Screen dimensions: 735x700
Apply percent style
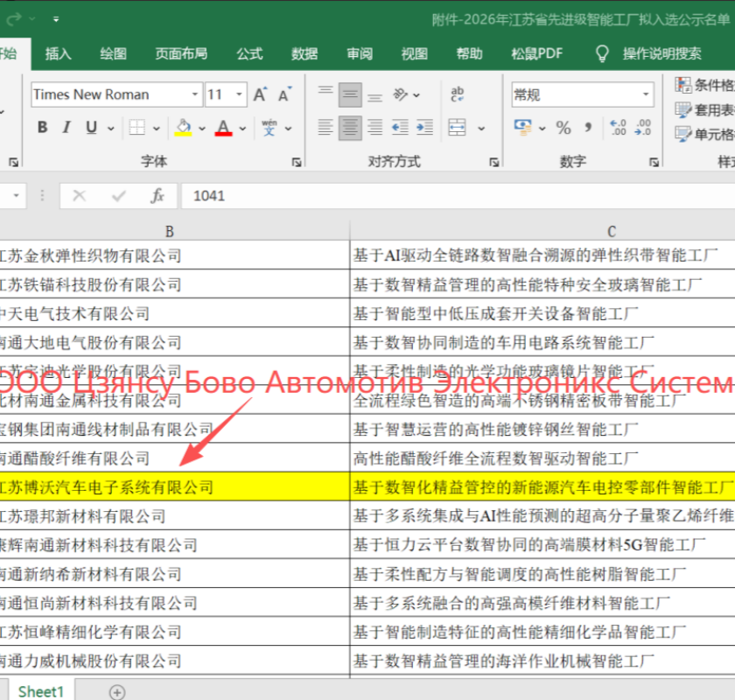[563, 128]
